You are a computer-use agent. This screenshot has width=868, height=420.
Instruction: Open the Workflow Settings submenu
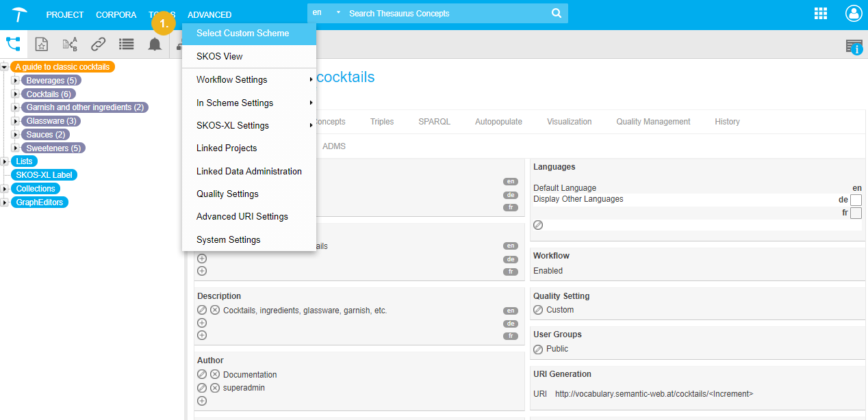point(231,79)
